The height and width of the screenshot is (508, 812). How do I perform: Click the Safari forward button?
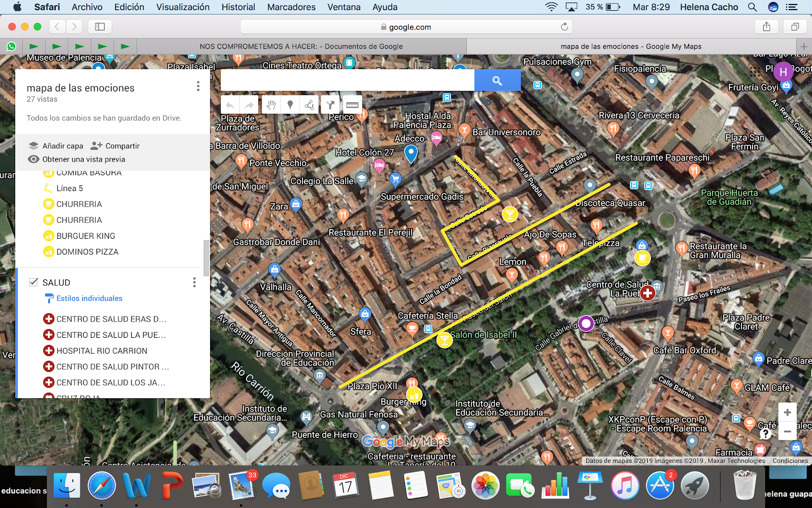(74, 26)
